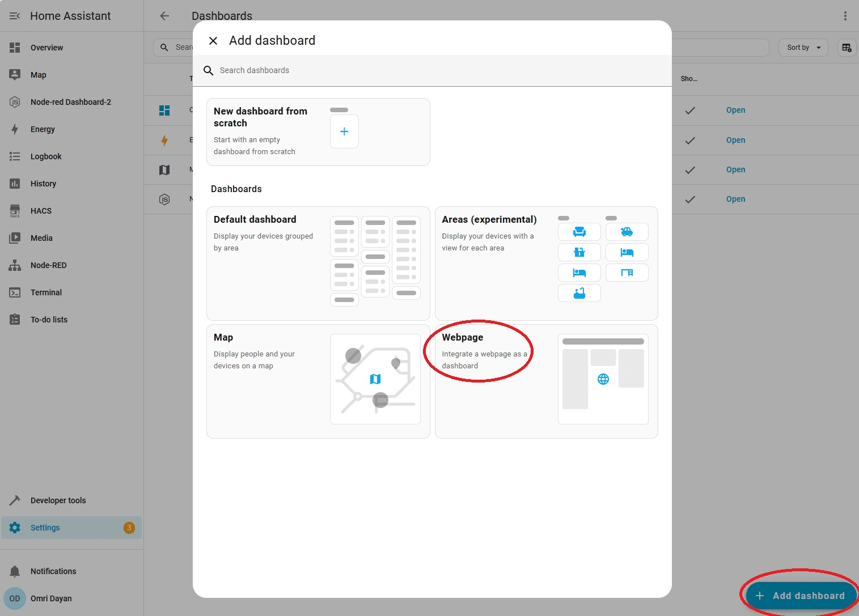Pick the Webpage dashboard option
This screenshot has width=859, height=616.
(x=546, y=381)
